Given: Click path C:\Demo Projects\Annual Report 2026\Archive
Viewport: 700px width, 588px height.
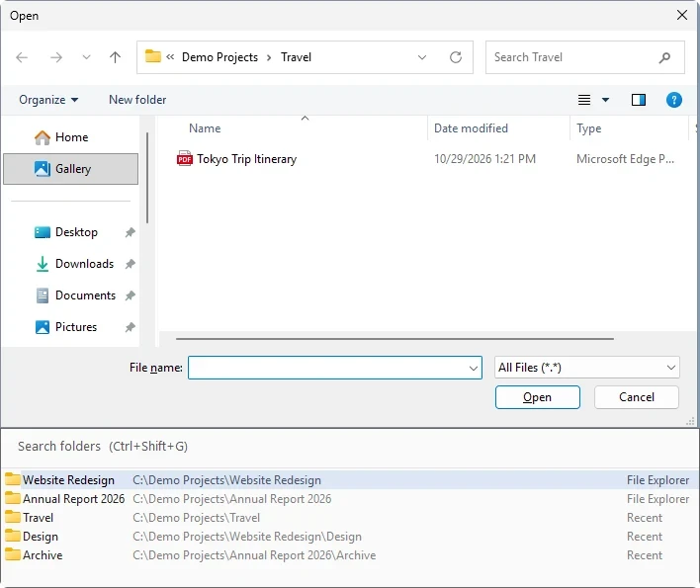Looking at the screenshot, I should point(254,555).
